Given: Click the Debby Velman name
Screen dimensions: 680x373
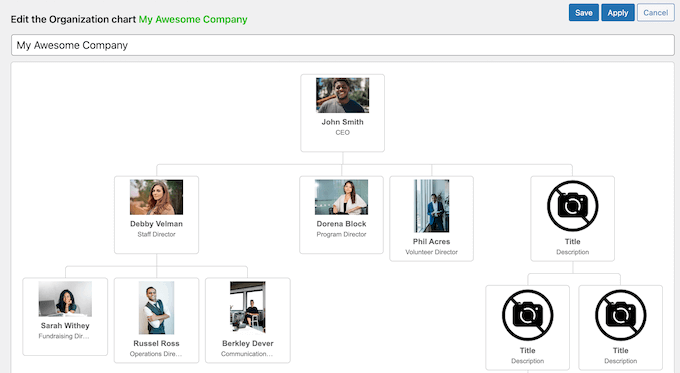Looking at the screenshot, I should click(157, 224).
